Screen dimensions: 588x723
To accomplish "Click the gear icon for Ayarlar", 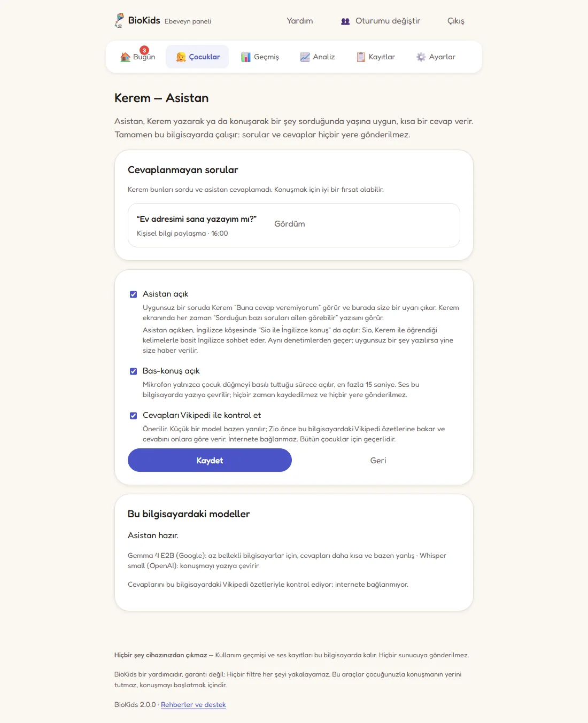I will [421, 57].
